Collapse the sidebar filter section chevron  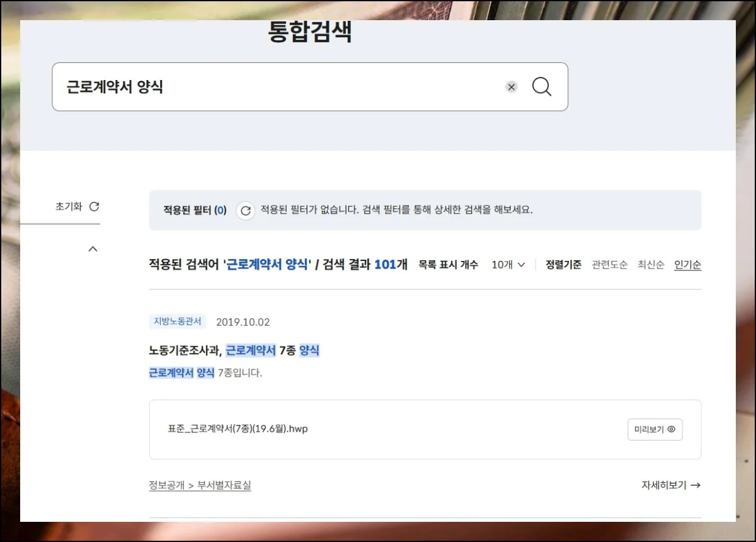(x=93, y=249)
